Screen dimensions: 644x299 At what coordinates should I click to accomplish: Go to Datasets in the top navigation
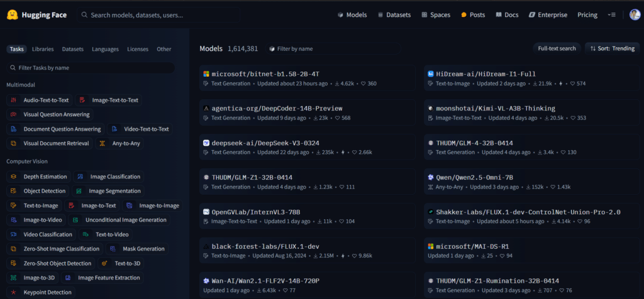[x=394, y=14]
